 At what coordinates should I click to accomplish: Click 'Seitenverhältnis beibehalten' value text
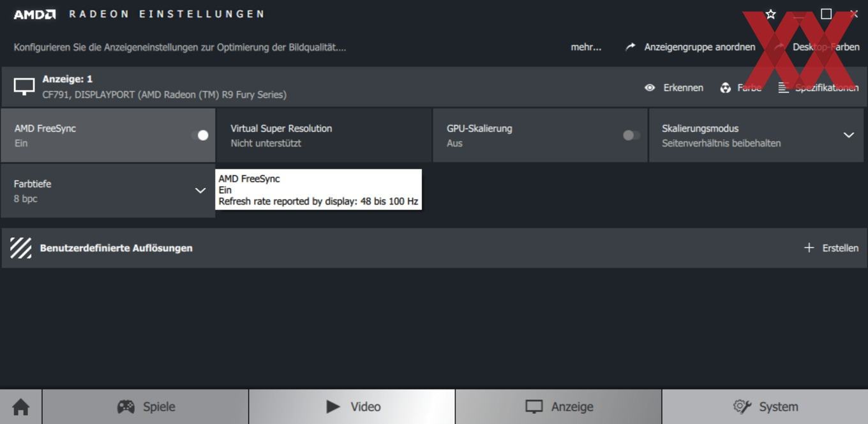click(x=721, y=143)
